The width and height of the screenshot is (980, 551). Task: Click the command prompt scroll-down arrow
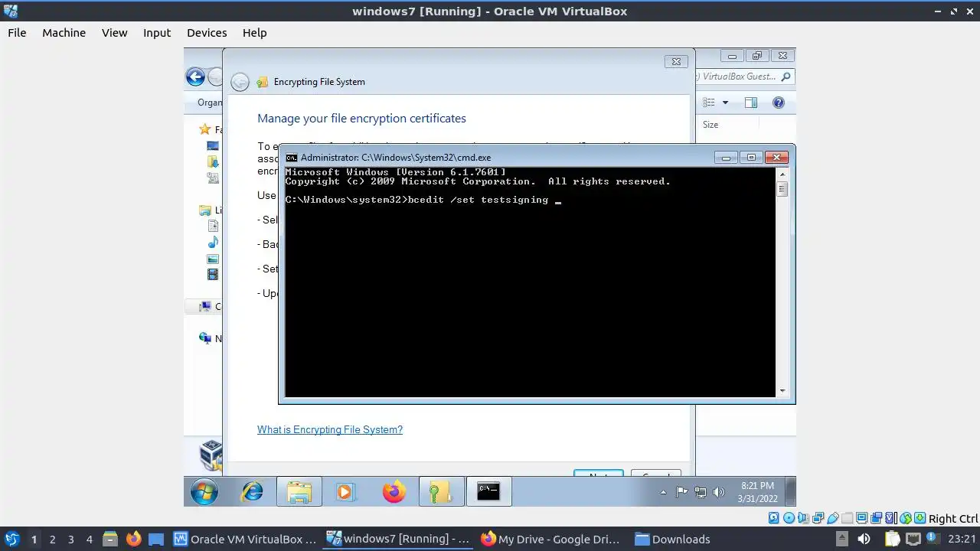pyautogui.click(x=782, y=391)
